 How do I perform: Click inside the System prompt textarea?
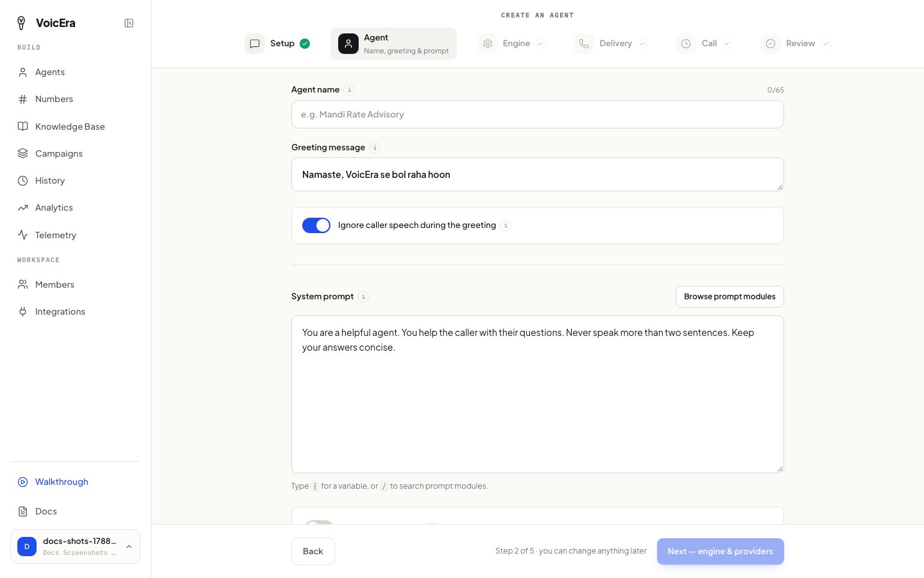538,394
